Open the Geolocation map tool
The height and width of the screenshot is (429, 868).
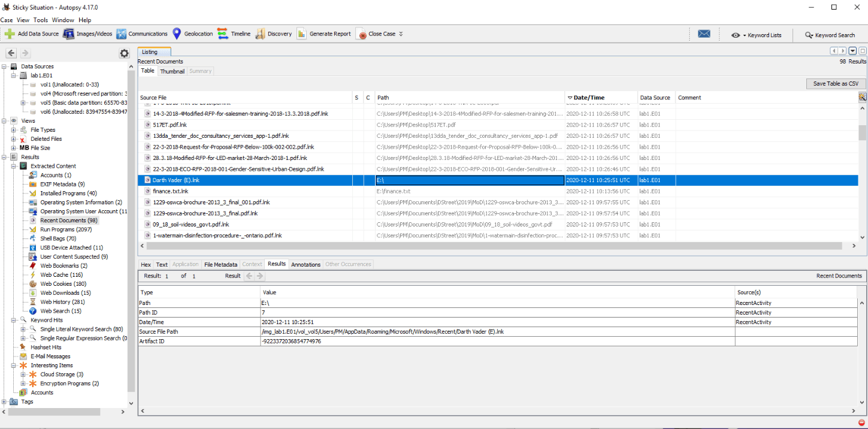click(192, 34)
